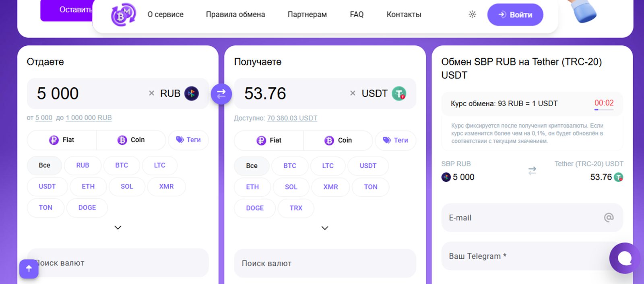Click the rate countdown timer progress bar
644x284 pixels.
pyautogui.click(x=604, y=109)
